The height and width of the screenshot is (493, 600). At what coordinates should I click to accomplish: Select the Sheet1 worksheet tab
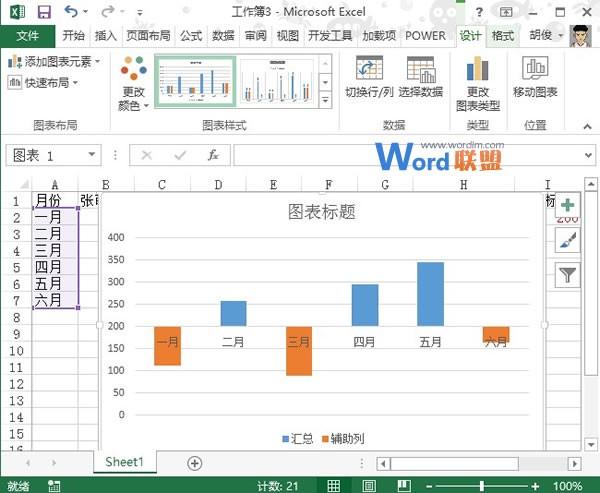coord(124,462)
